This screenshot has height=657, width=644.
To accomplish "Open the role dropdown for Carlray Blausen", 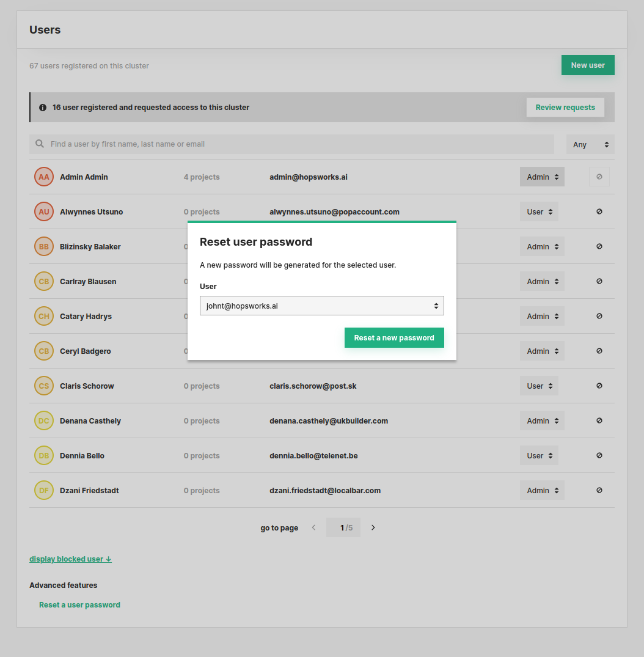I will coord(542,281).
